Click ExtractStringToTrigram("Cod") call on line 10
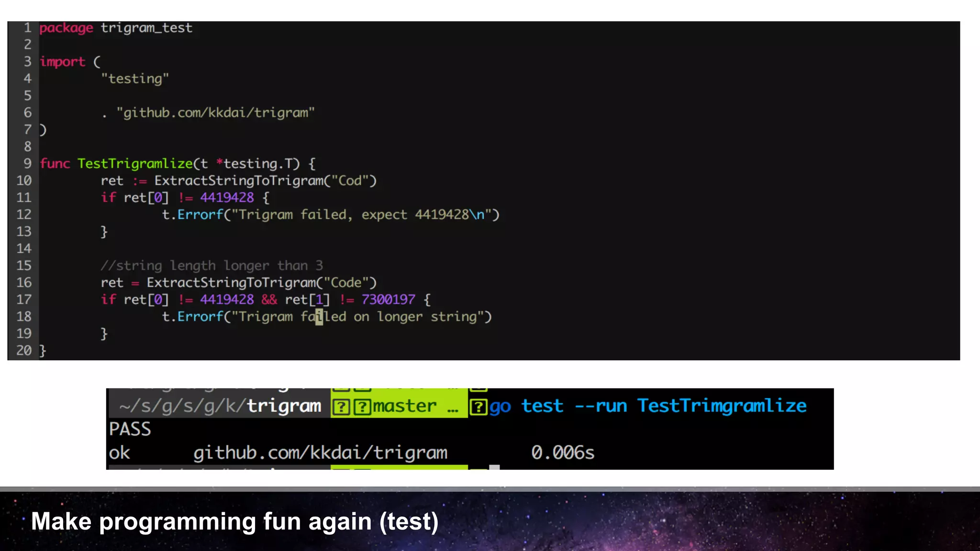980x551 pixels. (266, 181)
